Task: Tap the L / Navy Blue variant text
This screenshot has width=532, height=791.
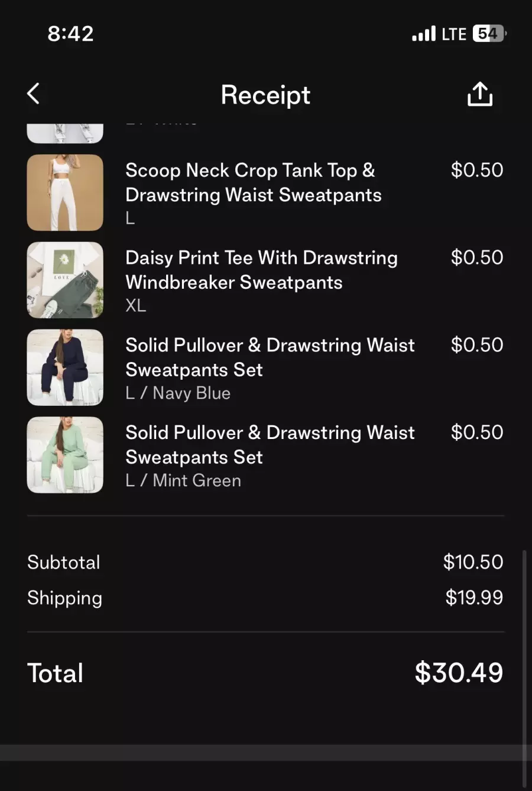Action: point(178,393)
